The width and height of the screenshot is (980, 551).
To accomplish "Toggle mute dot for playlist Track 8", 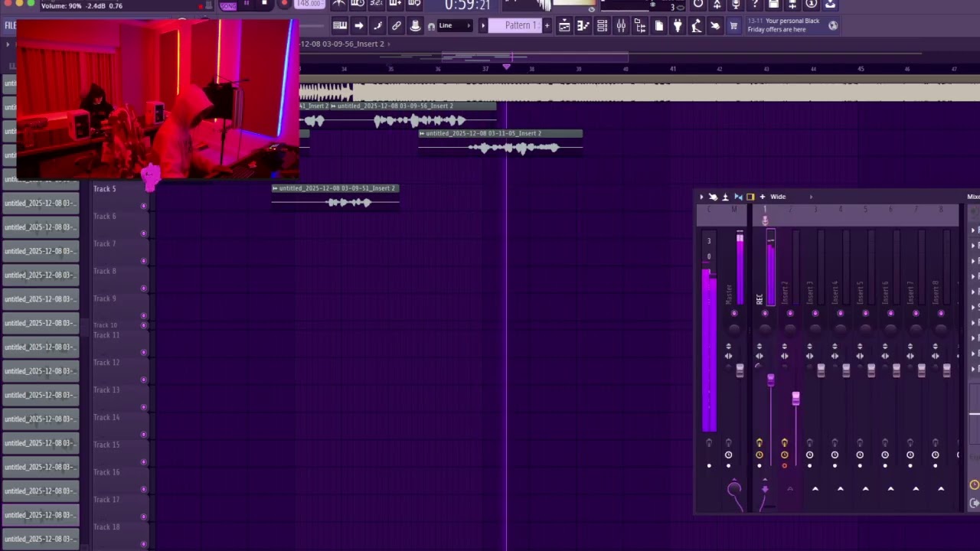I will (x=143, y=288).
